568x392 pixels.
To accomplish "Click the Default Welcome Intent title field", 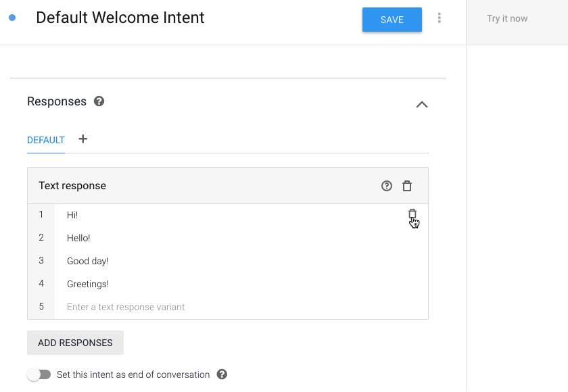I will tap(120, 18).
